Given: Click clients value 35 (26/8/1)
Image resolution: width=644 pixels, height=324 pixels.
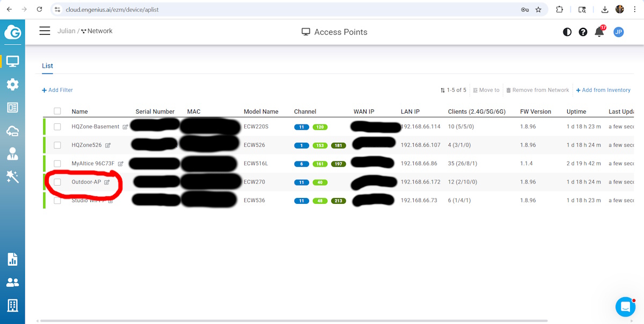Looking at the screenshot, I should (x=463, y=164).
